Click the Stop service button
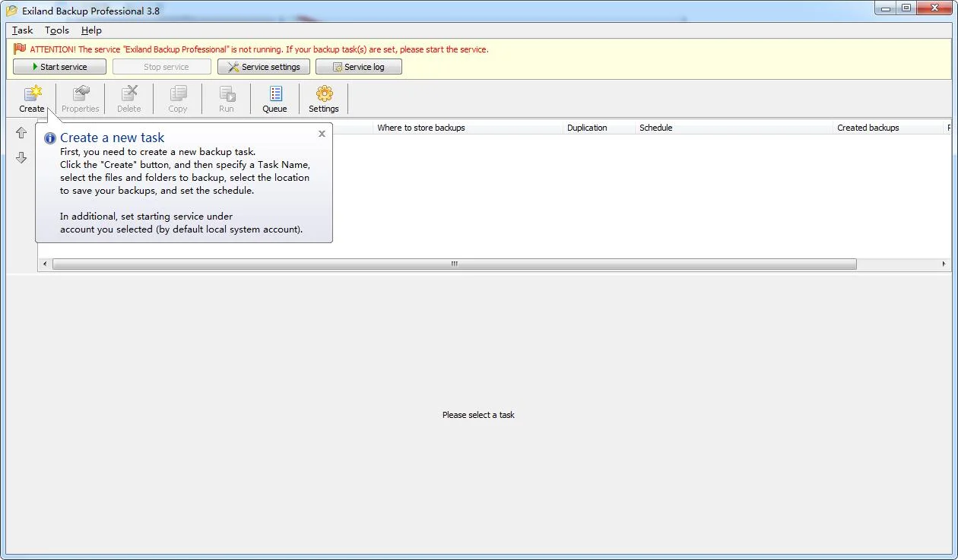This screenshot has height=560, width=958. pos(162,67)
